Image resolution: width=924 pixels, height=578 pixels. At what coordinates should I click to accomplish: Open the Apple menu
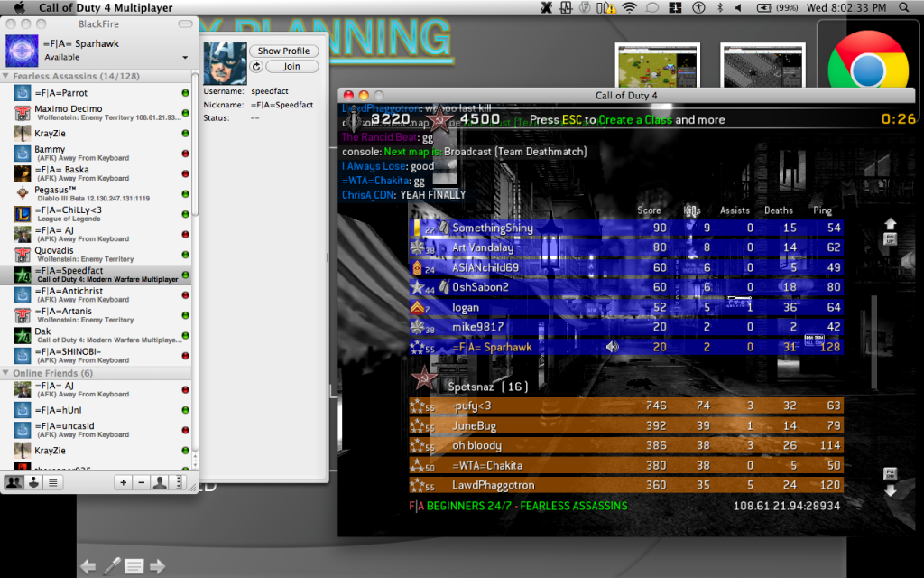coord(20,7)
